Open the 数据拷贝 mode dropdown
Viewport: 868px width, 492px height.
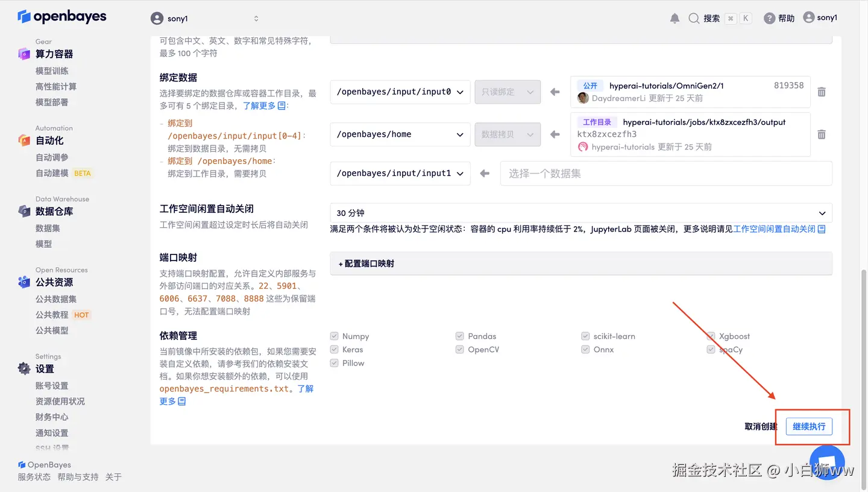point(508,134)
